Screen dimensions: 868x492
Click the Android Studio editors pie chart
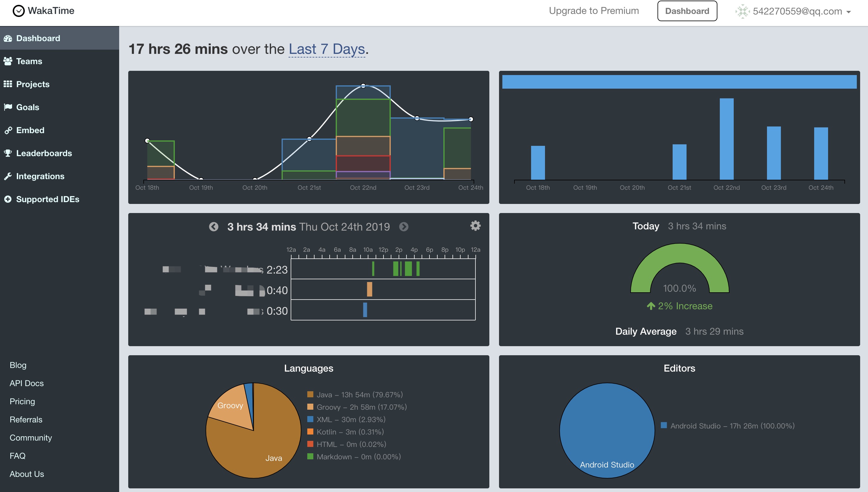[x=607, y=431]
